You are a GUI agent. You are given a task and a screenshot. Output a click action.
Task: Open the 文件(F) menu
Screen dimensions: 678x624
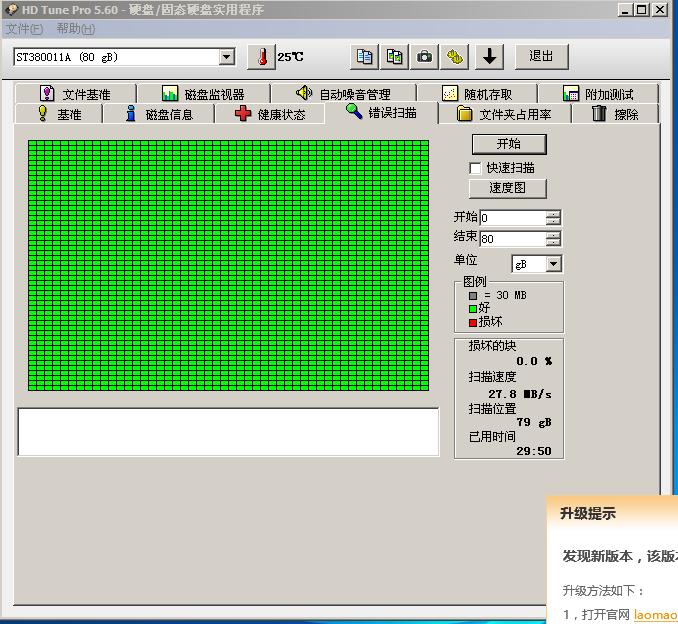(x=24, y=29)
